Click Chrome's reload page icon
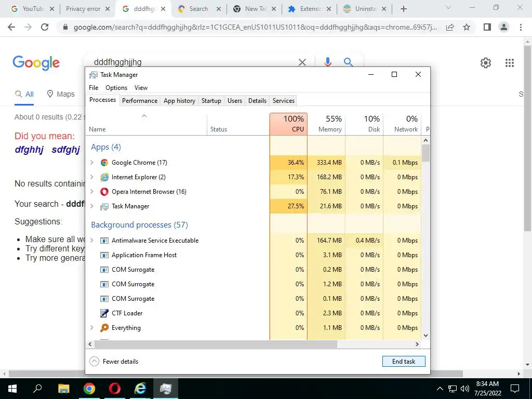This screenshot has height=399, width=532. pos(45,27)
